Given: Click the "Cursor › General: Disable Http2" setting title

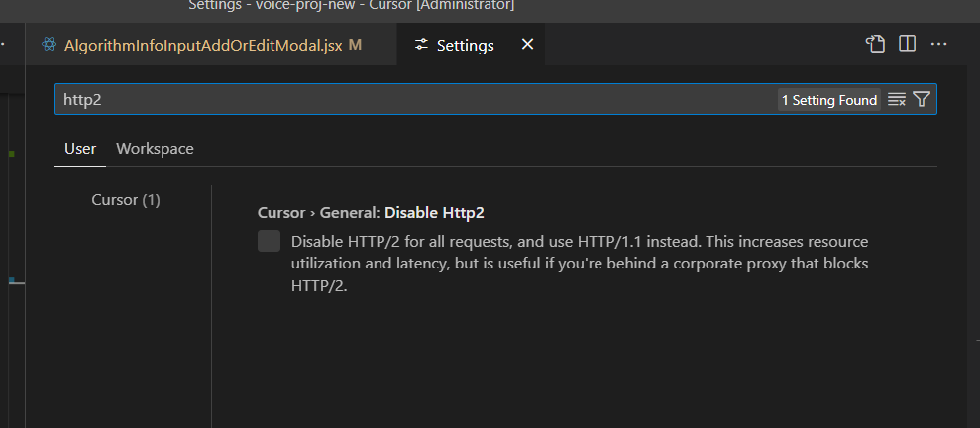Looking at the screenshot, I should pos(371,213).
